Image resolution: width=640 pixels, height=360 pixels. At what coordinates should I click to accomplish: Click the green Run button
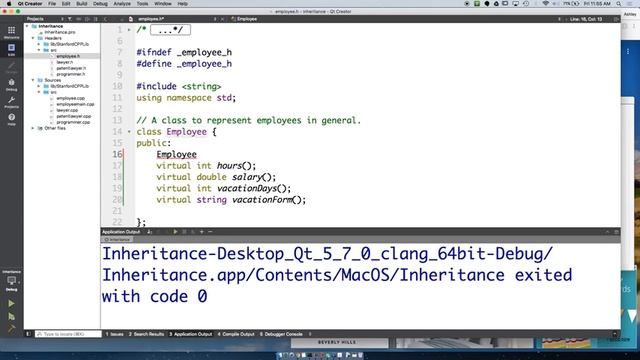point(11,304)
